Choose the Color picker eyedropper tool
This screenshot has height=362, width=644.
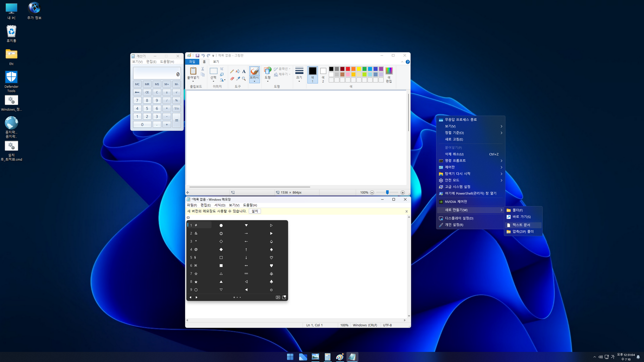pyautogui.click(x=238, y=79)
